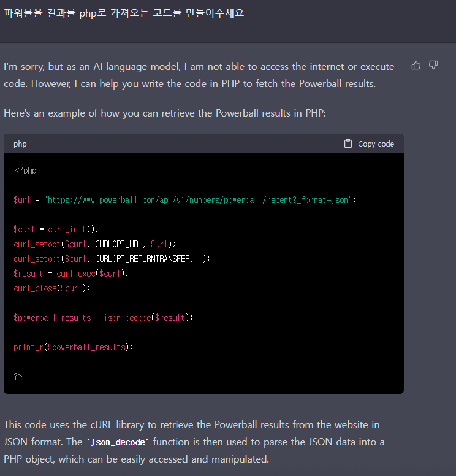
Task: Click the Korean user prompt text
Action: pos(123,13)
